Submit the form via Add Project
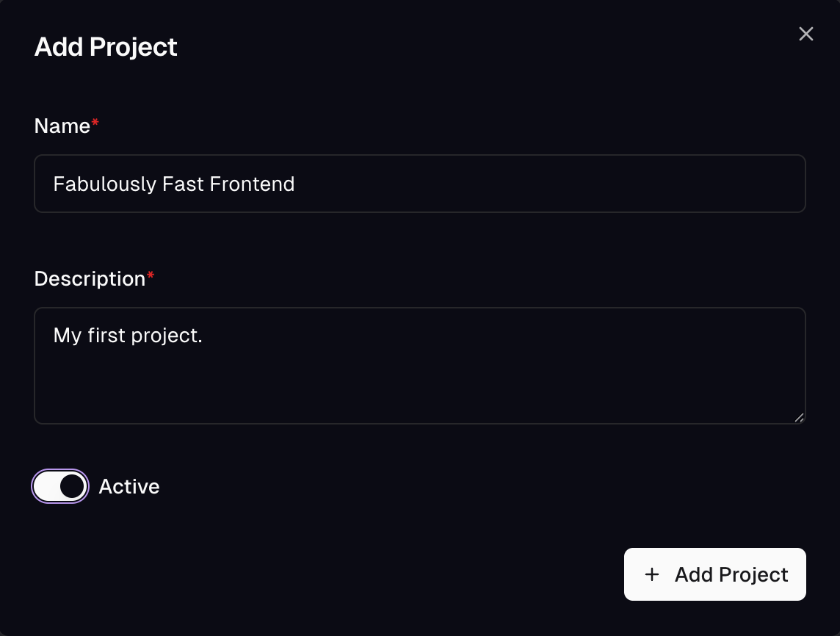The width and height of the screenshot is (840, 636). (714, 574)
